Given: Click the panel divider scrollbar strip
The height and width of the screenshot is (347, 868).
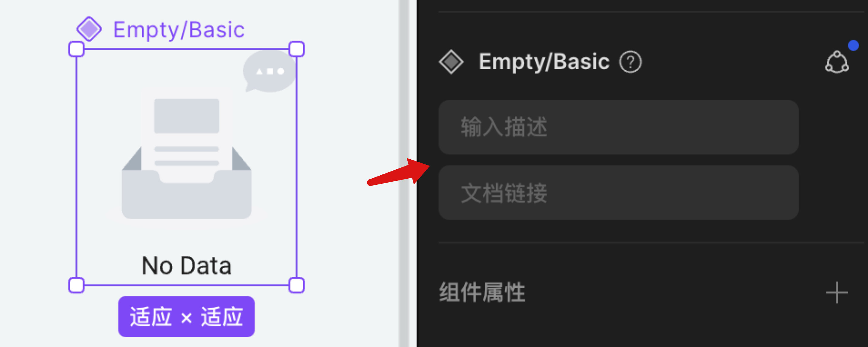Looking at the screenshot, I should [404, 173].
